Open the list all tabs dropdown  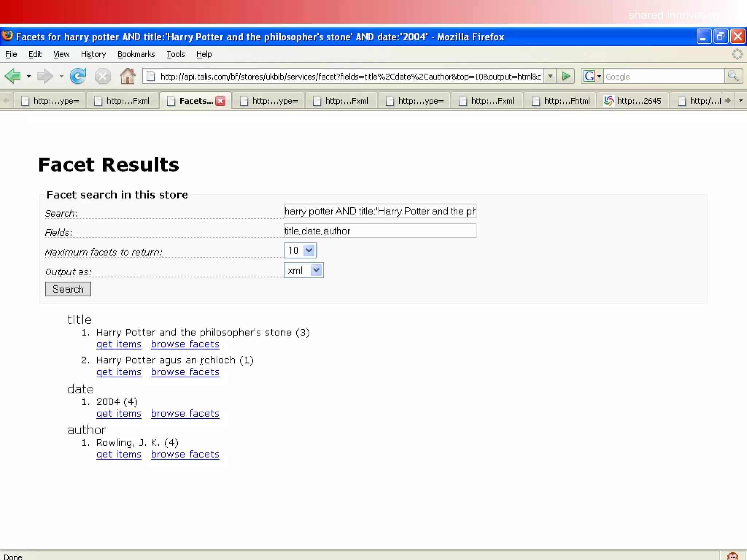[741, 101]
